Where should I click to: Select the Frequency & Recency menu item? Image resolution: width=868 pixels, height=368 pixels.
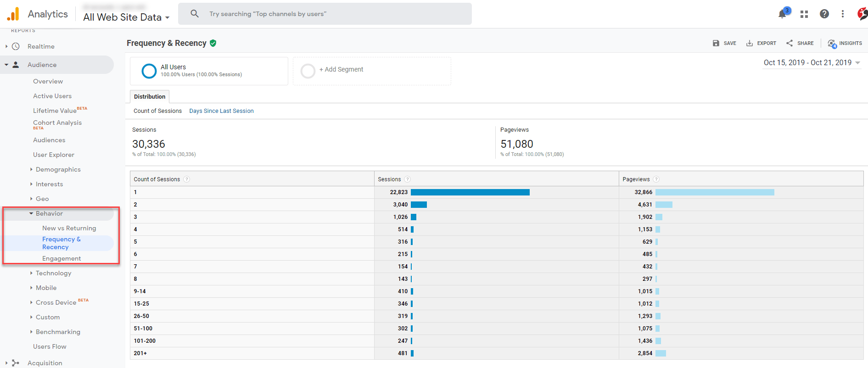62,243
